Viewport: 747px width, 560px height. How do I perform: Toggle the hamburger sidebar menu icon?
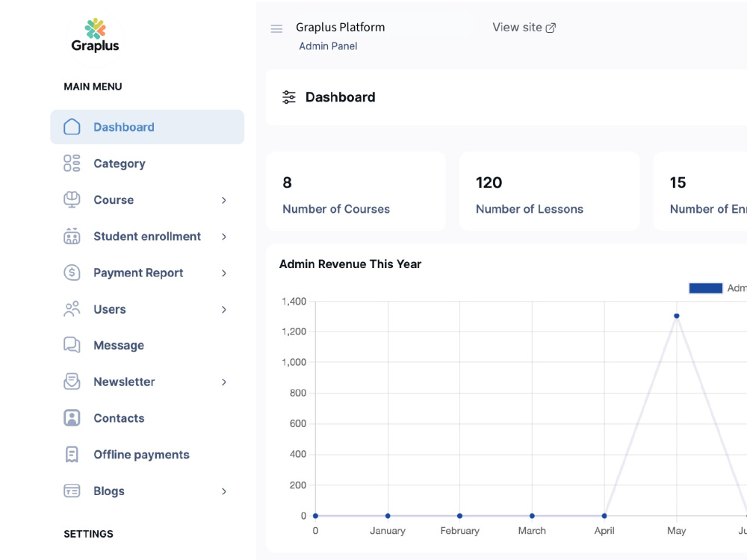coord(276,29)
